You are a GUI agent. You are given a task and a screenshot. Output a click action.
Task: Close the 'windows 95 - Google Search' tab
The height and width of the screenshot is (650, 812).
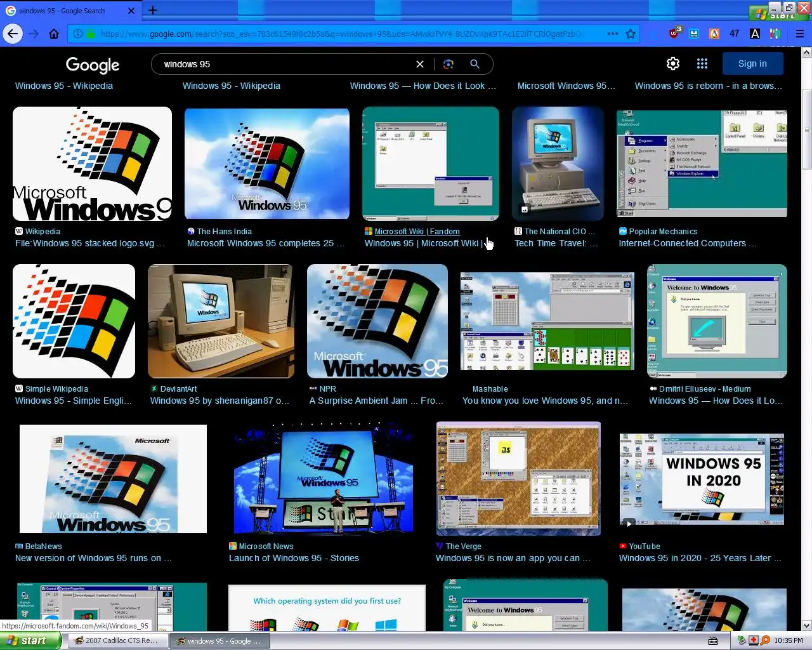tap(131, 11)
